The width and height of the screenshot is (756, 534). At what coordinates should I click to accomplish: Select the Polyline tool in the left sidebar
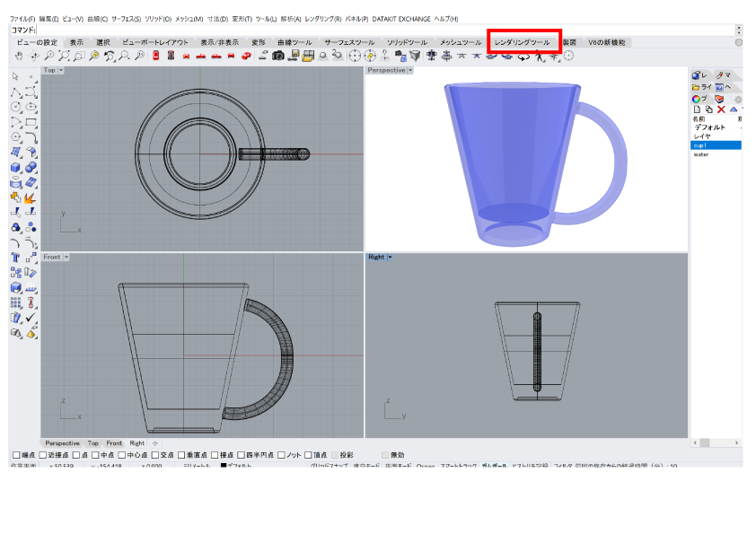[16, 92]
